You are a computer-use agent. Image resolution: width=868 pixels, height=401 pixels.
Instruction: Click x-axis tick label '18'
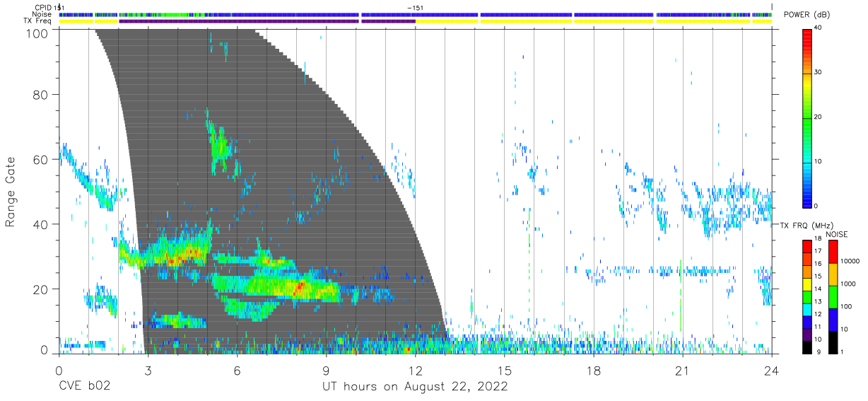pyautogui.click(x=593, y=371)
